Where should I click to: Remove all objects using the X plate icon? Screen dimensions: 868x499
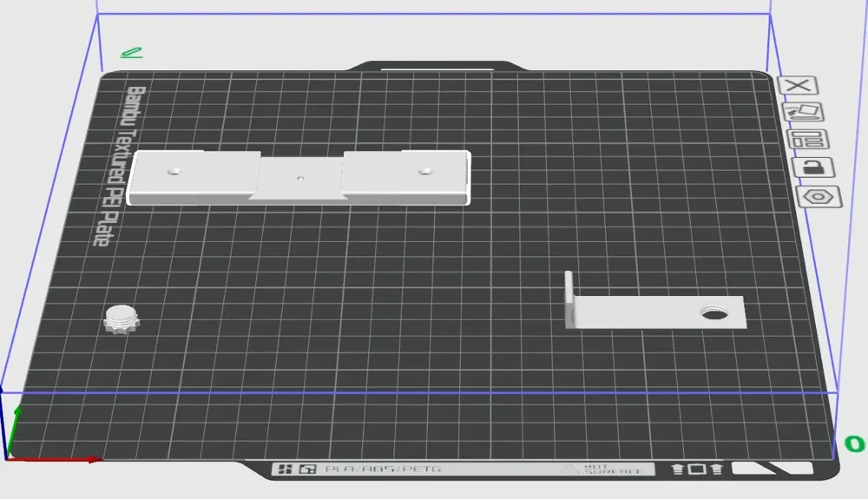click(799, 85)
